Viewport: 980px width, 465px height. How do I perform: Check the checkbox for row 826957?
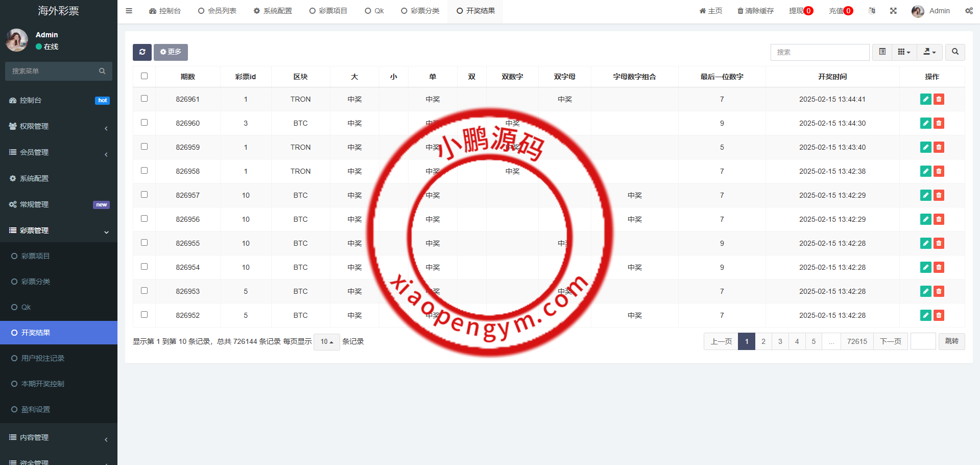[x=144, y=194]
